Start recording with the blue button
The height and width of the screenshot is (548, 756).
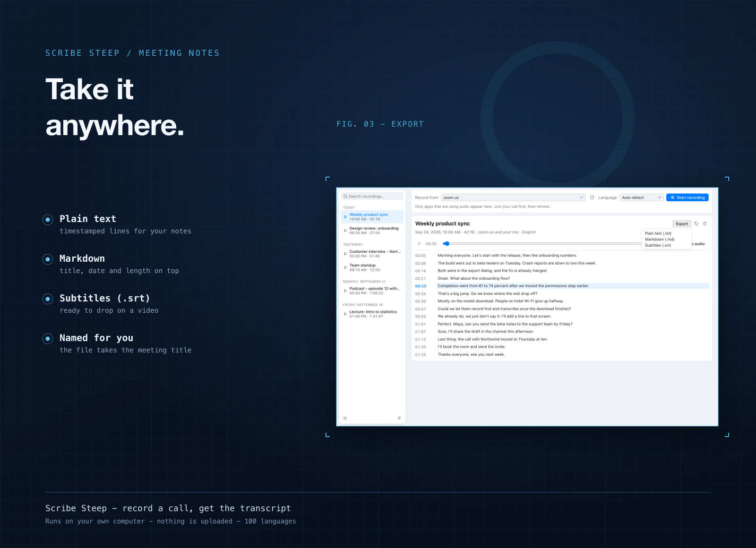pos(687,197)
